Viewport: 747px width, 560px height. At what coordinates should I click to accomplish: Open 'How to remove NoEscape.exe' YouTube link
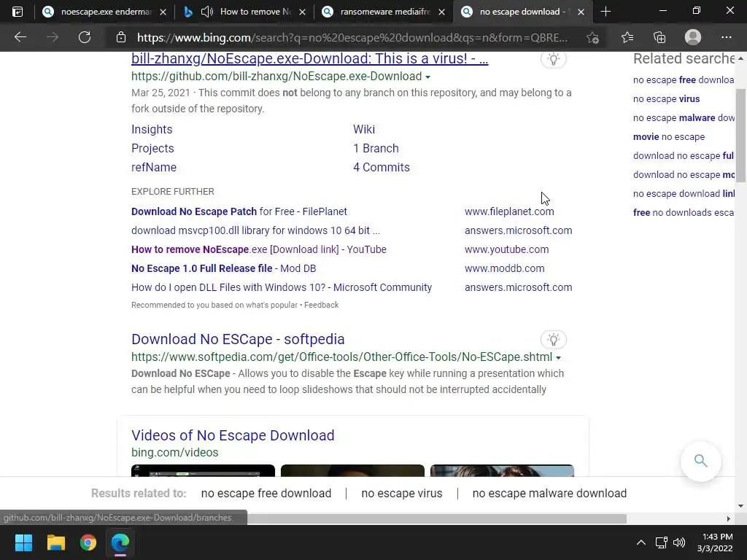tap(259, 249)
